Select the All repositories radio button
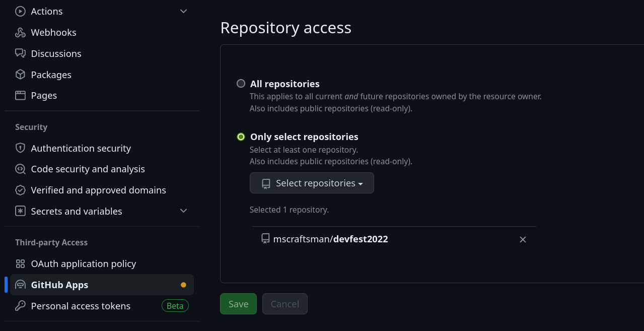The image size is (644, 331). [x=241, y=84]
